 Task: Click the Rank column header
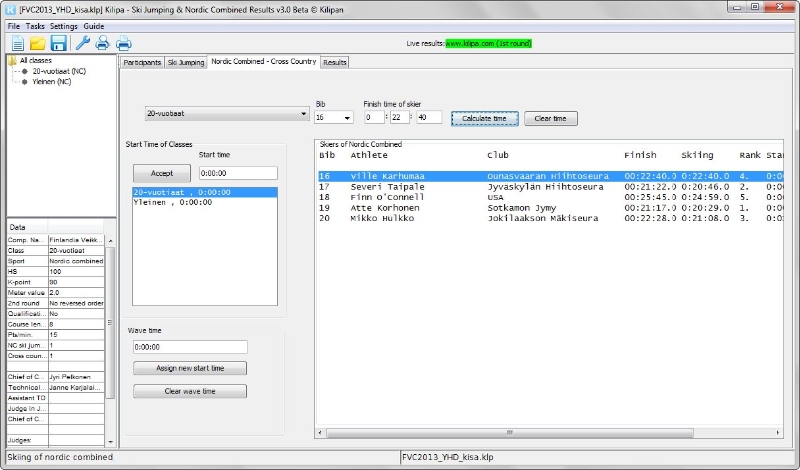tap(749, 155)
